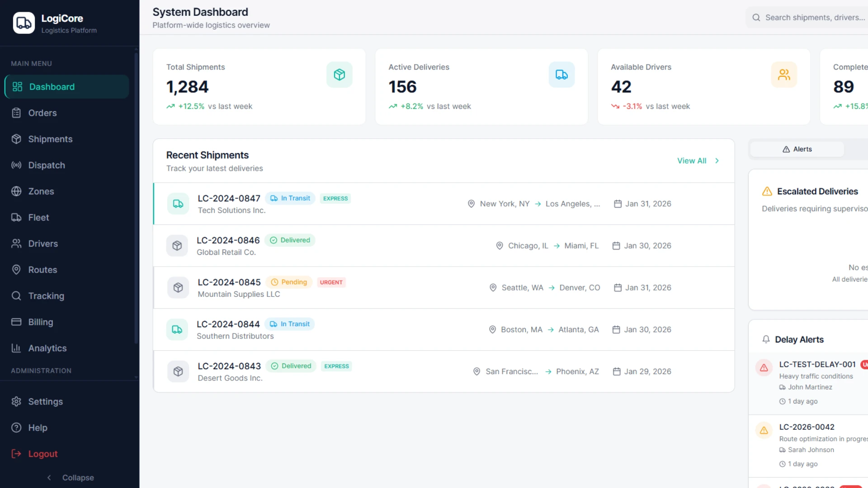The width and height of the screenshot is (868, 488).
Task: Click the Escalated Deliveries warning icon
Action: point(767,192)
